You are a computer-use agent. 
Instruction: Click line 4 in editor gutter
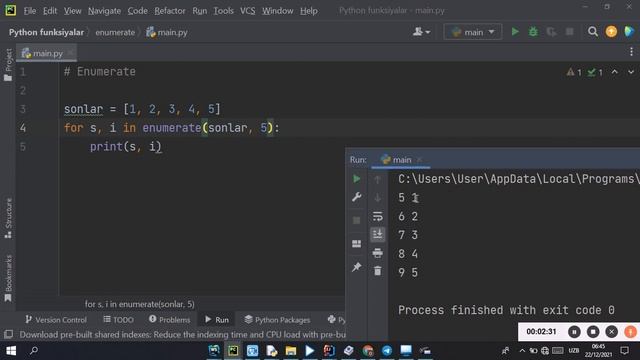[23, 128]
